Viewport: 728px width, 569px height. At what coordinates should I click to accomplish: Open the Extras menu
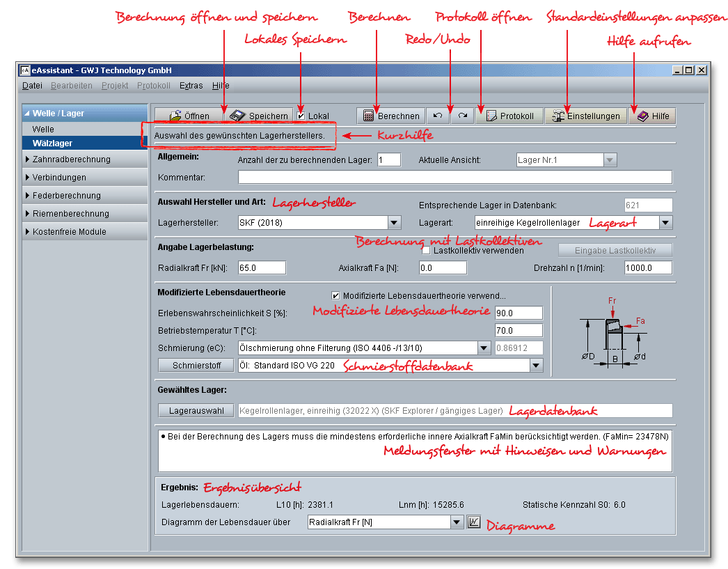pos(190,85)
